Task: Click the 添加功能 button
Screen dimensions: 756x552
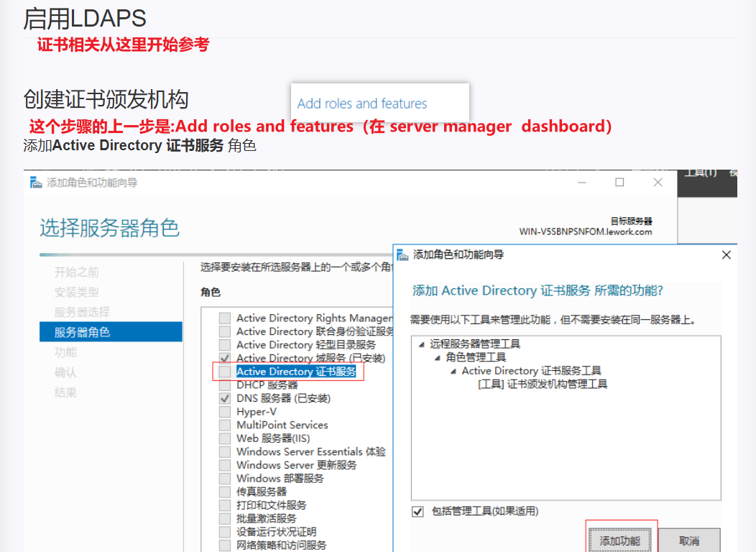Action: pyautogui.click(x=620, y=541)
